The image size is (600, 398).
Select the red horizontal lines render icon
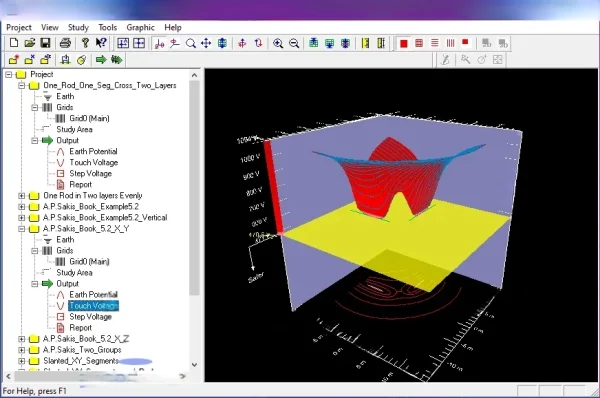435,43
